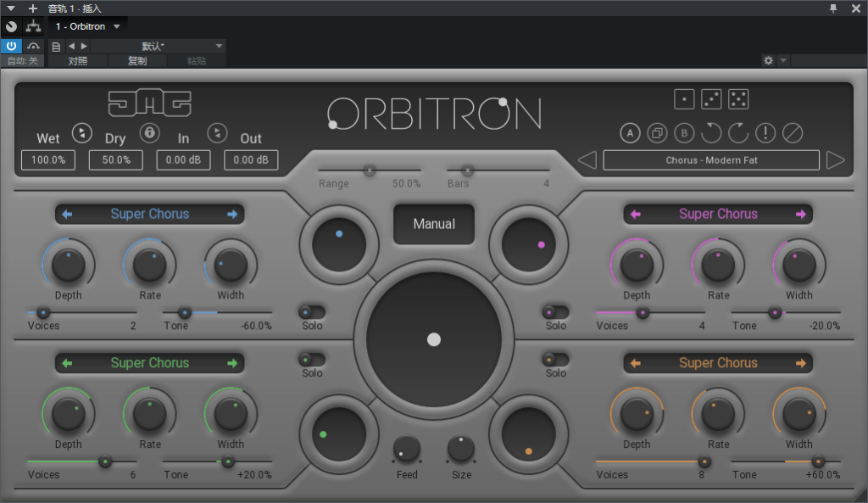Image resolution: width=868 pixels, height=503 pixels.
Task: Open the preset document icon in the host toolbar
Action: click(56, 47)
